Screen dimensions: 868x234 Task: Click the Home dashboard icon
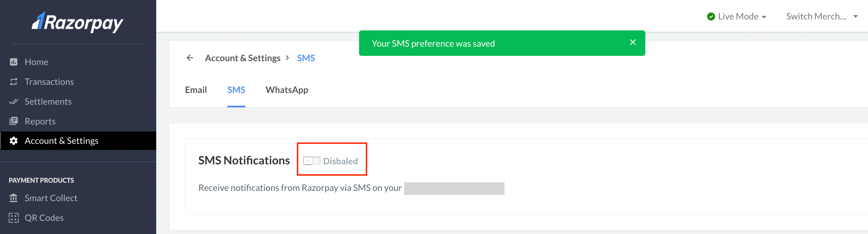(14, 62)
